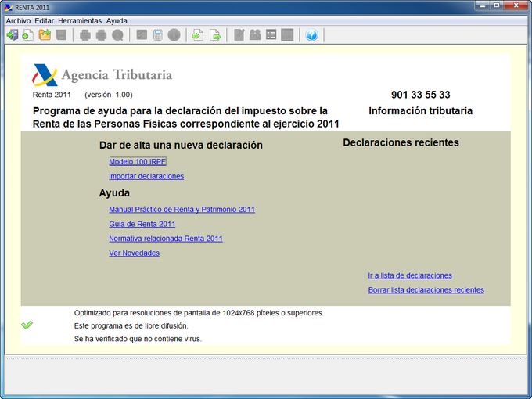Image resolution: width=532 pixels, height=399 pixels.
Task: Click the pencil edit notes icon
Action: (239, 35)
